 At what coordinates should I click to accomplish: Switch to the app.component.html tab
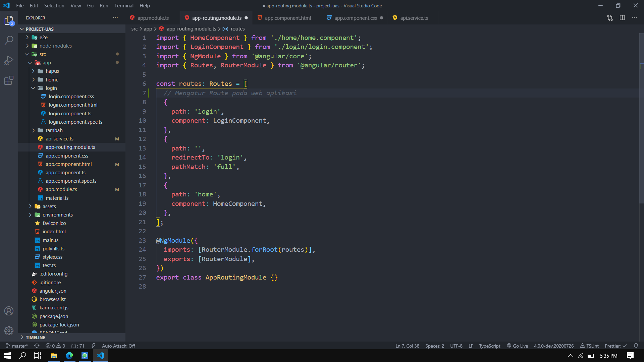(288, 18)
